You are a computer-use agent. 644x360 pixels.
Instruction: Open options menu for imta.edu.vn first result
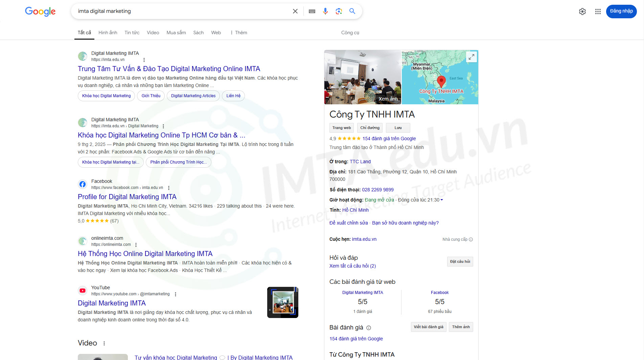(x=144, y=60)
